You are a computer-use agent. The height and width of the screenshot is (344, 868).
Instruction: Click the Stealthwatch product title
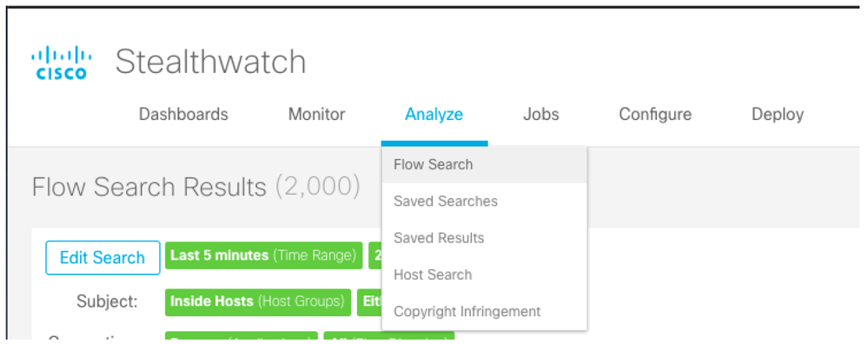210,62
